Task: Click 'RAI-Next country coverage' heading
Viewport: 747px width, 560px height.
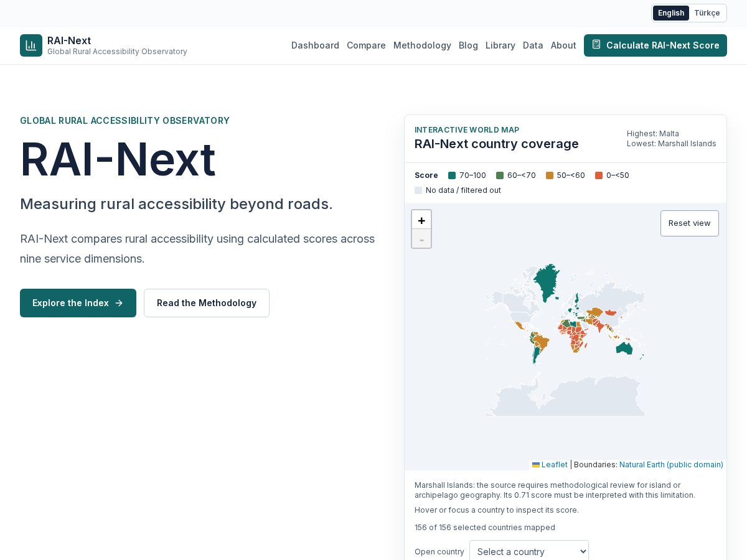Action: tap(497, 144)
